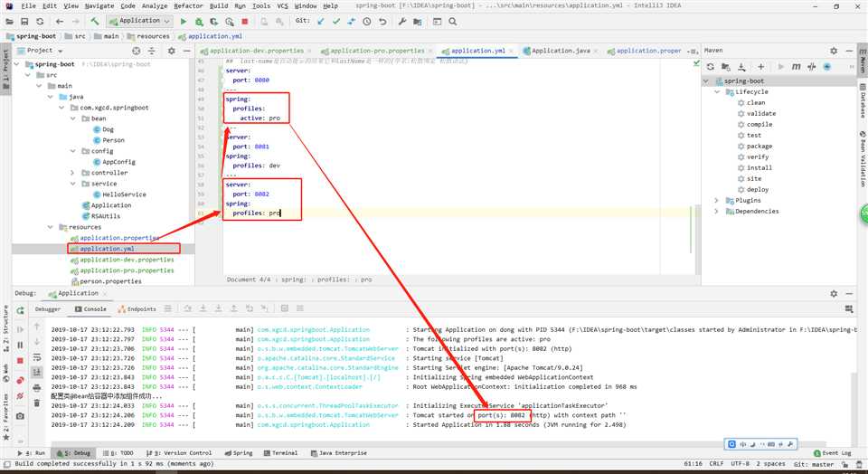Click Git Commit checkmark icon
868x474 pixels.
[336, 22]
